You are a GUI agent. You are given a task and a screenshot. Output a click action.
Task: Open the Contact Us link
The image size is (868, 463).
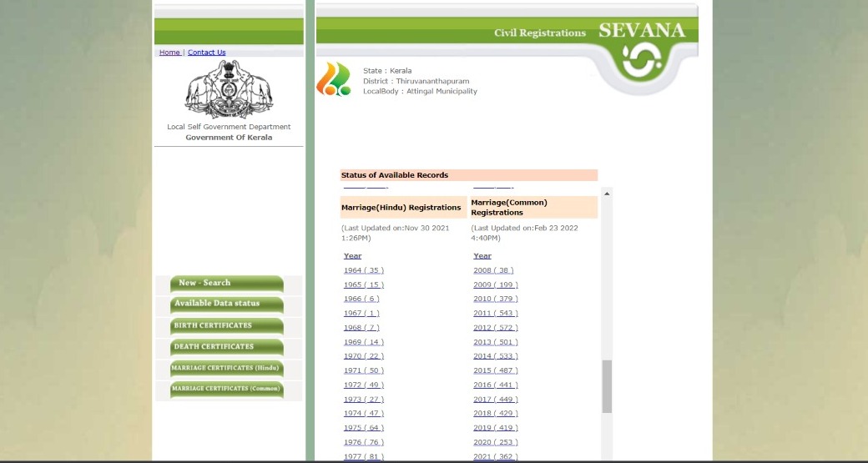point(206,52)
